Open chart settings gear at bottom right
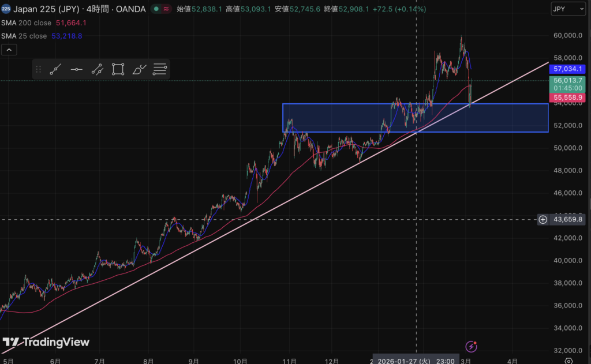 click(x=568, y=361)
